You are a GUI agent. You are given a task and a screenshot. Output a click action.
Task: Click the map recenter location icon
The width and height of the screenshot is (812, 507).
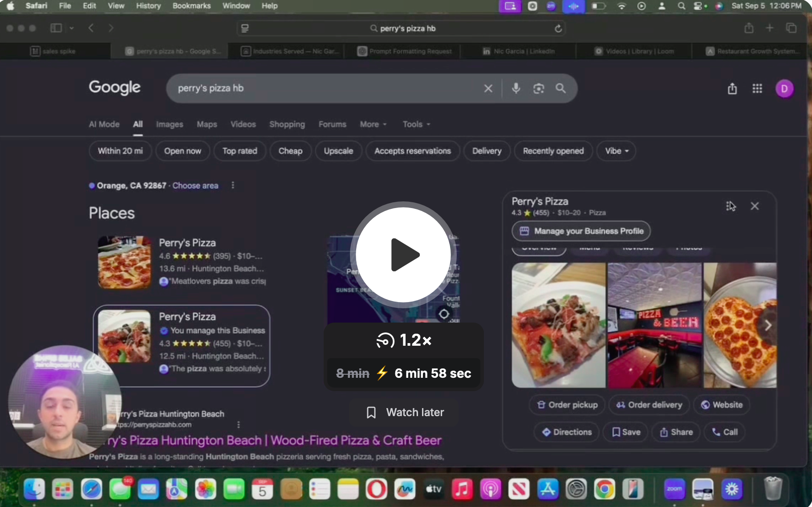tap(443, 314)
